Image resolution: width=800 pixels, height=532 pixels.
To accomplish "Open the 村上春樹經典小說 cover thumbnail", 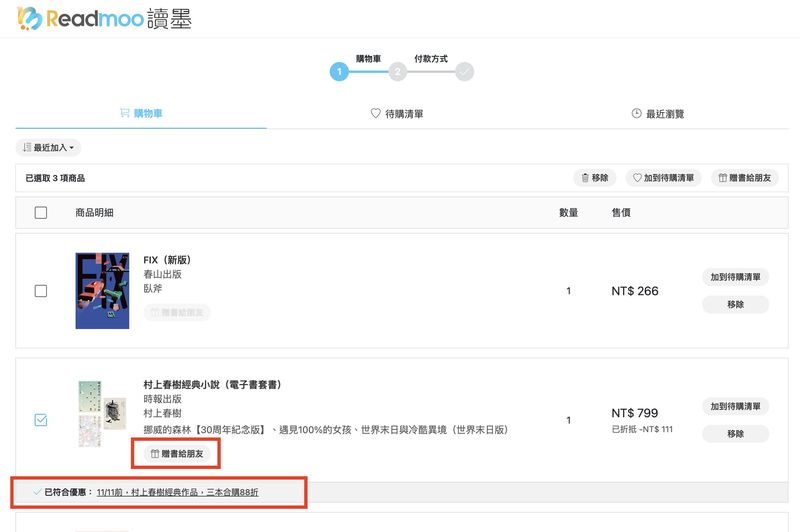I will click(x=102, y=413).
